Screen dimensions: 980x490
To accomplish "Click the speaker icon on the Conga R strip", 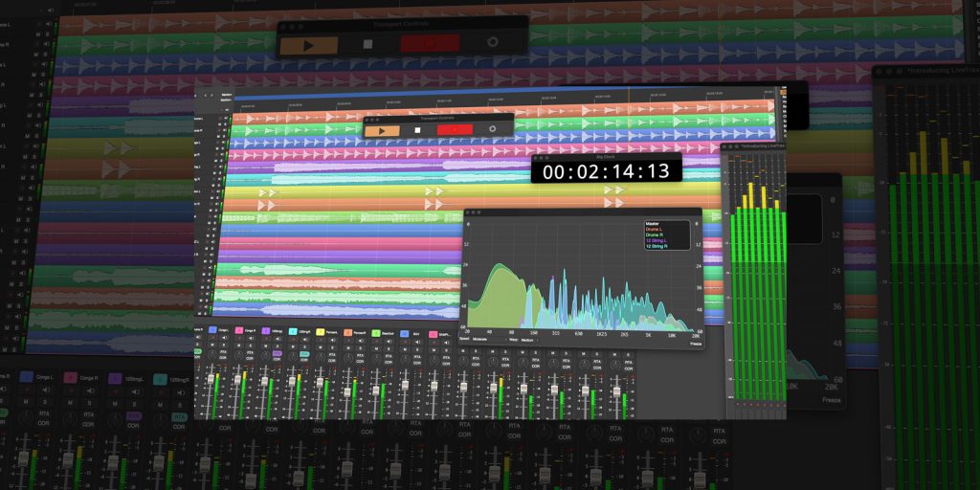I will (x=252, y=338).
